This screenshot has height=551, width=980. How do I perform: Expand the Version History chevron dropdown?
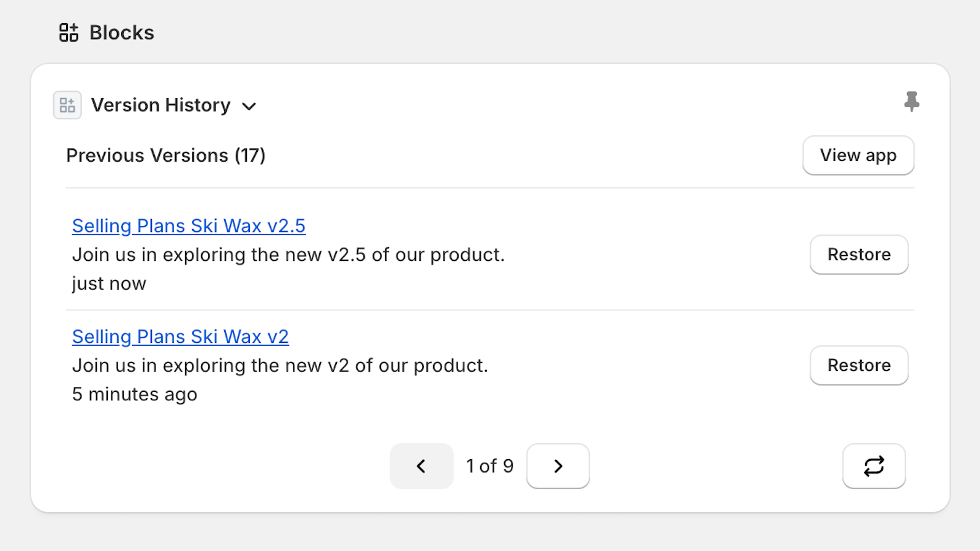[x=249, y=107]
